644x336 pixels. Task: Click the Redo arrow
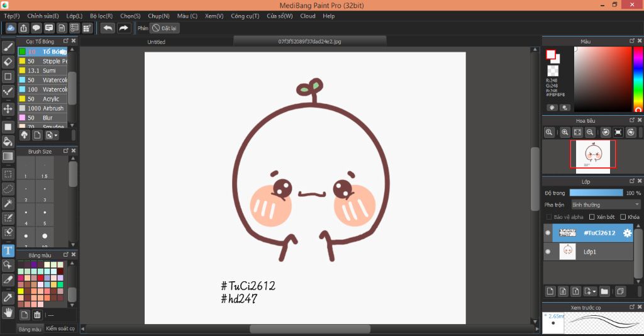[x=123, y=28]
